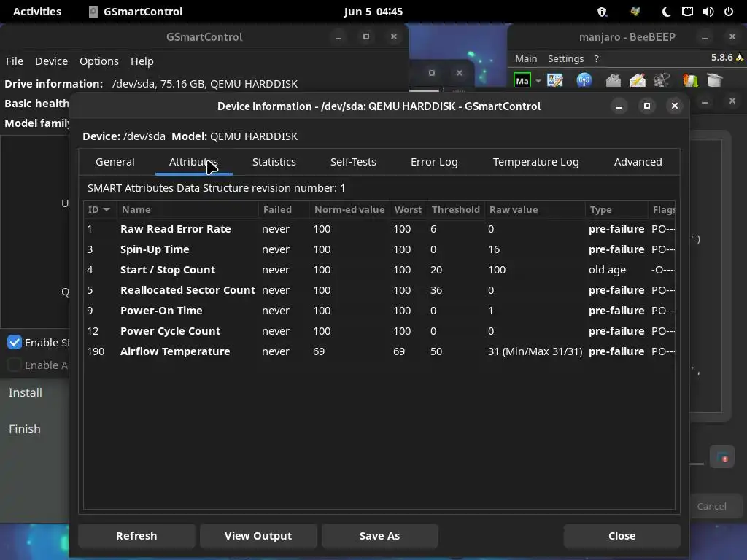Open the Error Log tab
The width and height of the screenshot is (747, 560).
click(x=434, y=162)
